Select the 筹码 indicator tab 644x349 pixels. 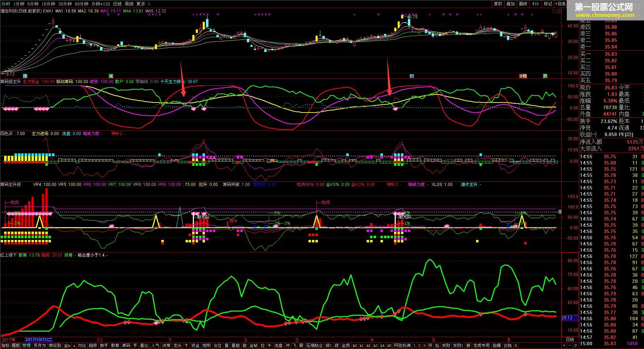point(126,346)
